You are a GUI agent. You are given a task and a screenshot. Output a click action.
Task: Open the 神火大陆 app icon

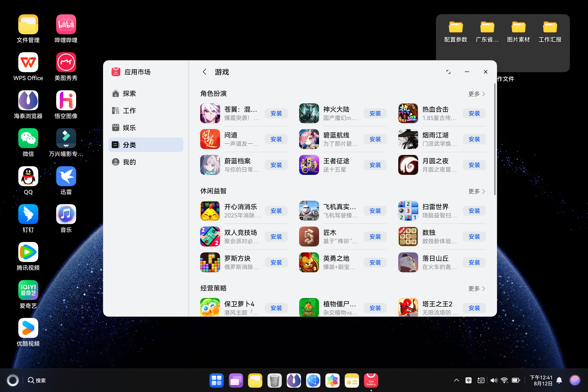pos(309,113)
